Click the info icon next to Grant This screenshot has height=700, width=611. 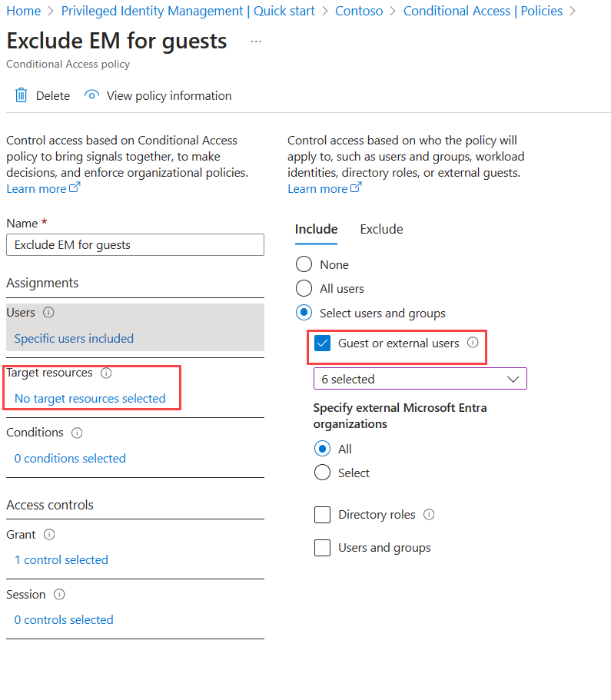click(48, 535)
